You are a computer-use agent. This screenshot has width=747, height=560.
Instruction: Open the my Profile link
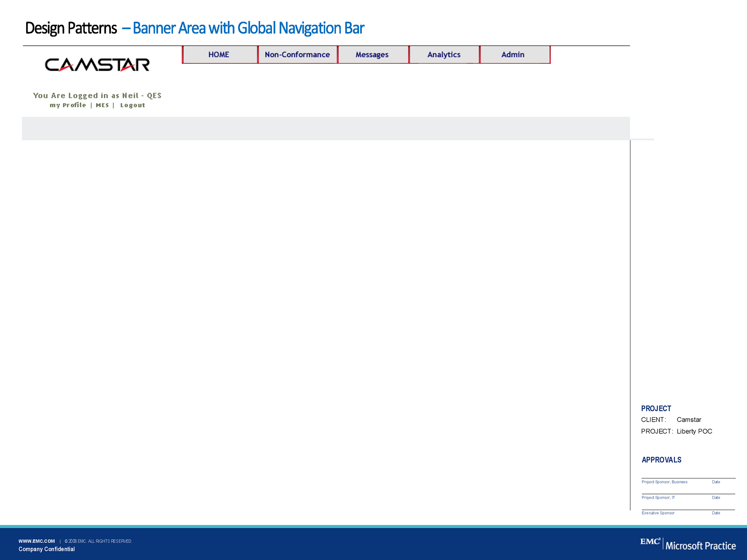68,105
